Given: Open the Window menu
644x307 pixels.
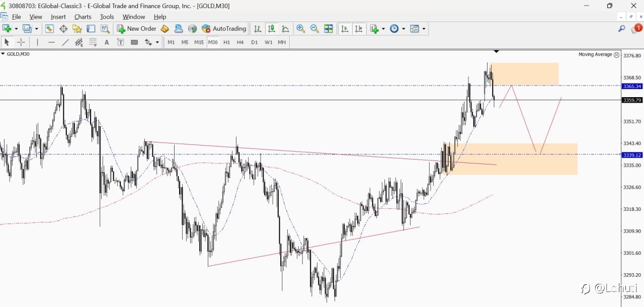Looking at the screenshot, I should coord(134,17).
